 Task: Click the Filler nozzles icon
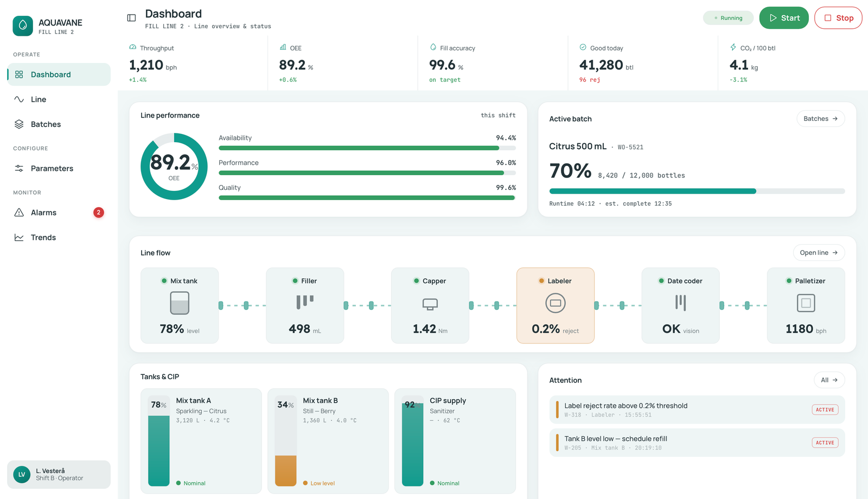(x=305, y=302)
